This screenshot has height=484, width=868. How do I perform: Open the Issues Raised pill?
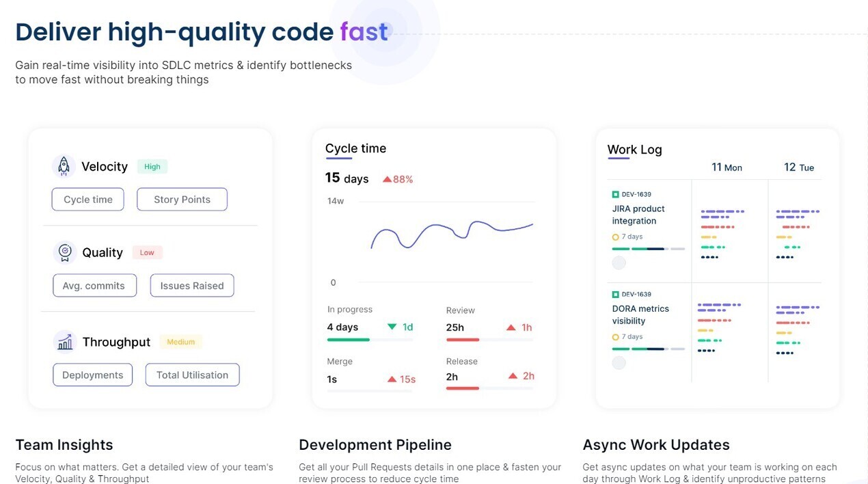[192, 286]
